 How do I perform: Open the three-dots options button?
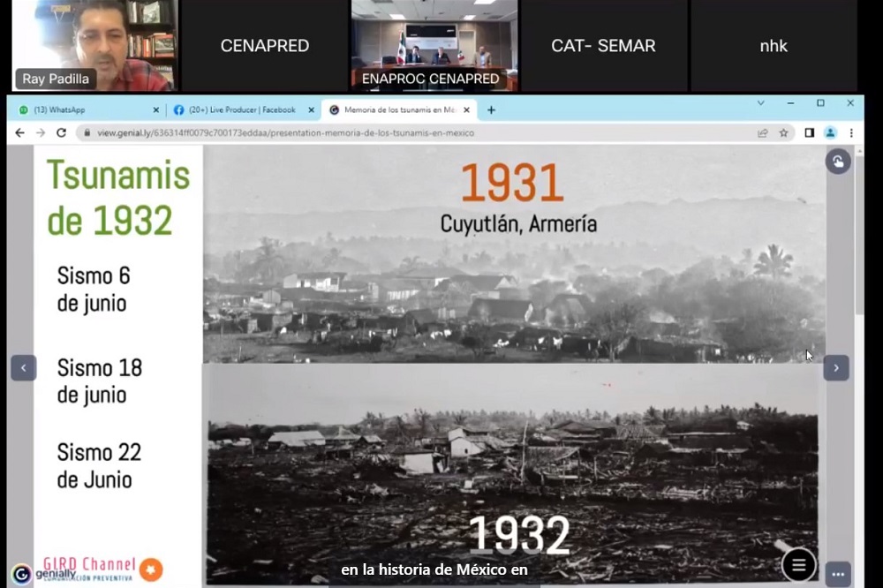[x=837, y=572]
